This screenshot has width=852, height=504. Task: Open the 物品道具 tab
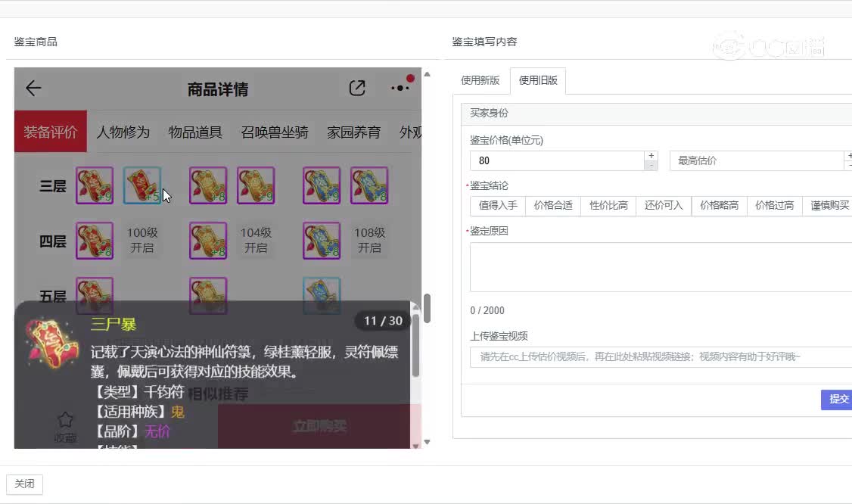[196, 132]
